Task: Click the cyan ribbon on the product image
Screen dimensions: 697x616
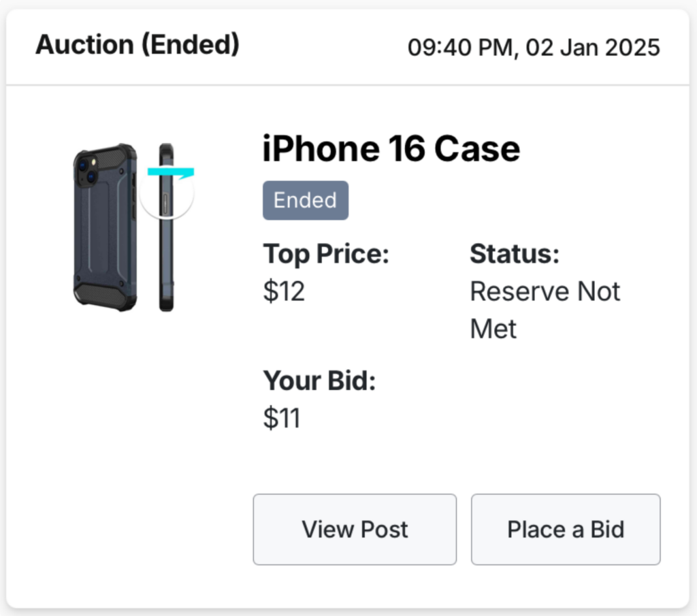Action: tap(171, 172)
